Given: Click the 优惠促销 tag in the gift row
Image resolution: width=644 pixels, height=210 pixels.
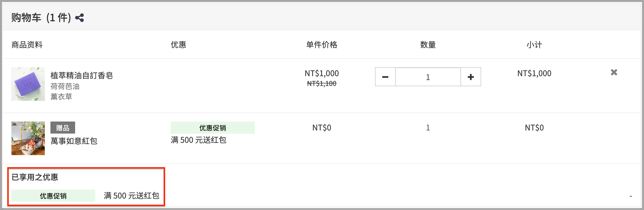Looking at the screenshot, I should (x=213, y=128).
